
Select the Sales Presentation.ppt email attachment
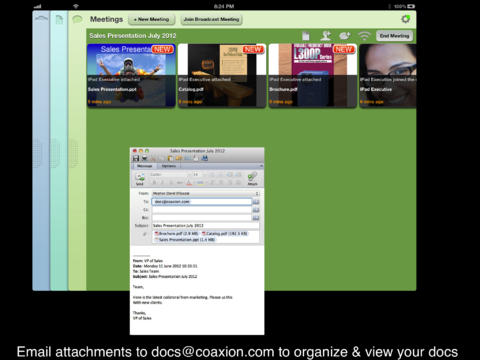pos(185,240)
